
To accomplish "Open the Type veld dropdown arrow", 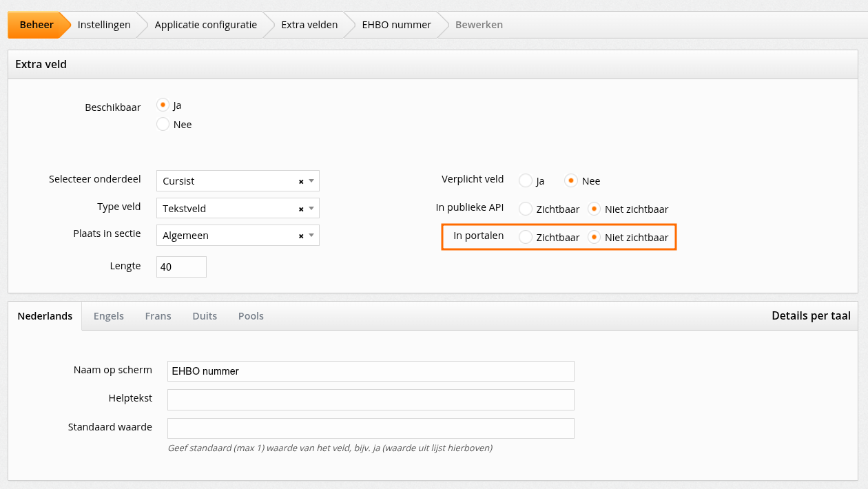I will pyautogui.click(x=311, y=209).
